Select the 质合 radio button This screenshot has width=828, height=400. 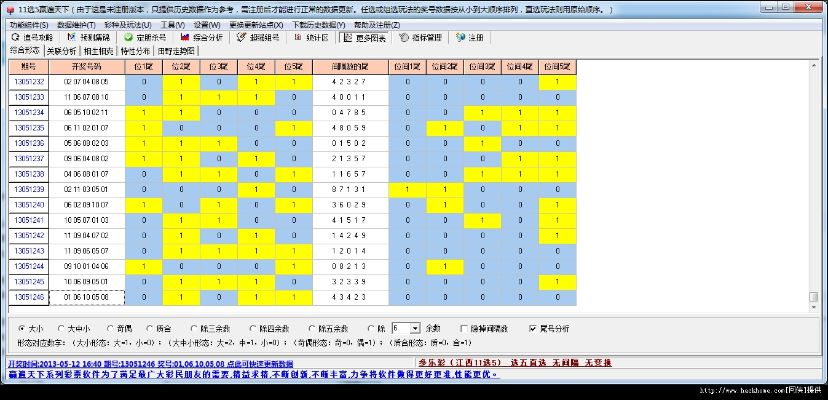[160, 328]
